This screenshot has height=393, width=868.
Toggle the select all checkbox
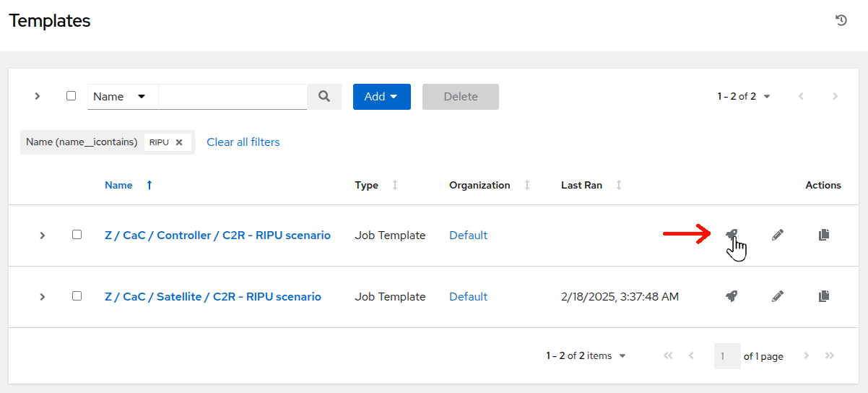point(71,95)
